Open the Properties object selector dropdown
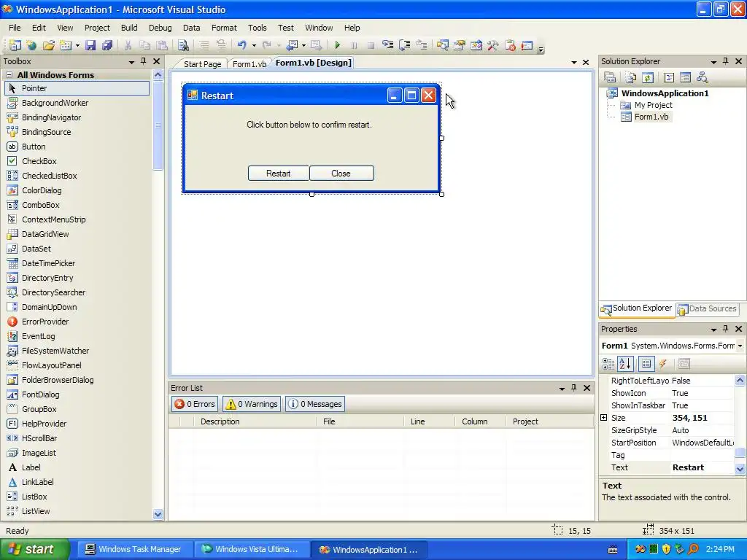The width and height of the screenshot is (747, 560). [740, 346]
